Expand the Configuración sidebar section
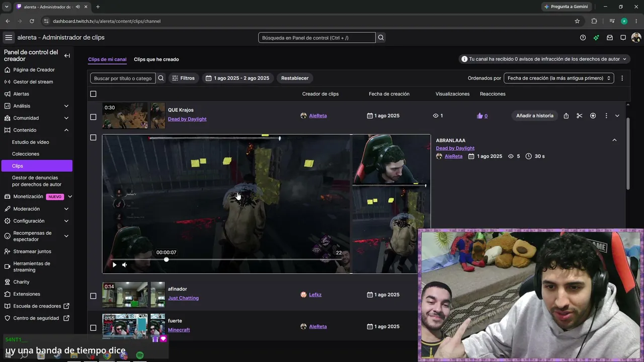 66,221
